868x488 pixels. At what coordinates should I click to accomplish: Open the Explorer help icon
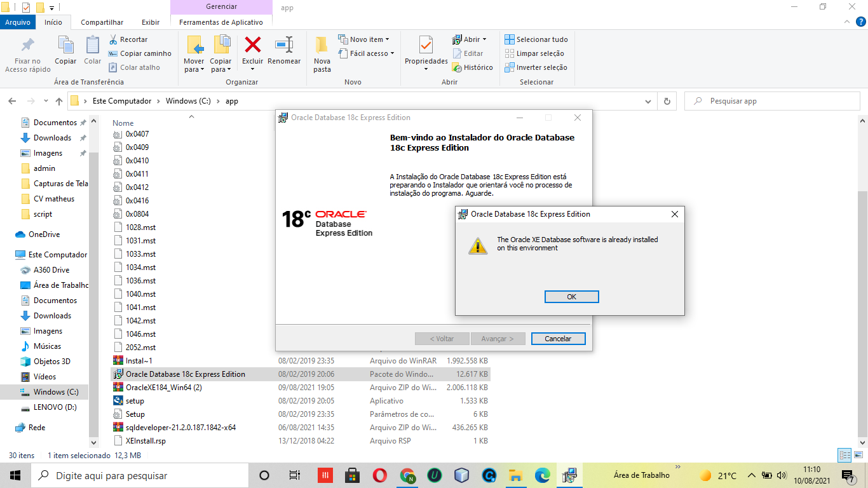[860, 22]
